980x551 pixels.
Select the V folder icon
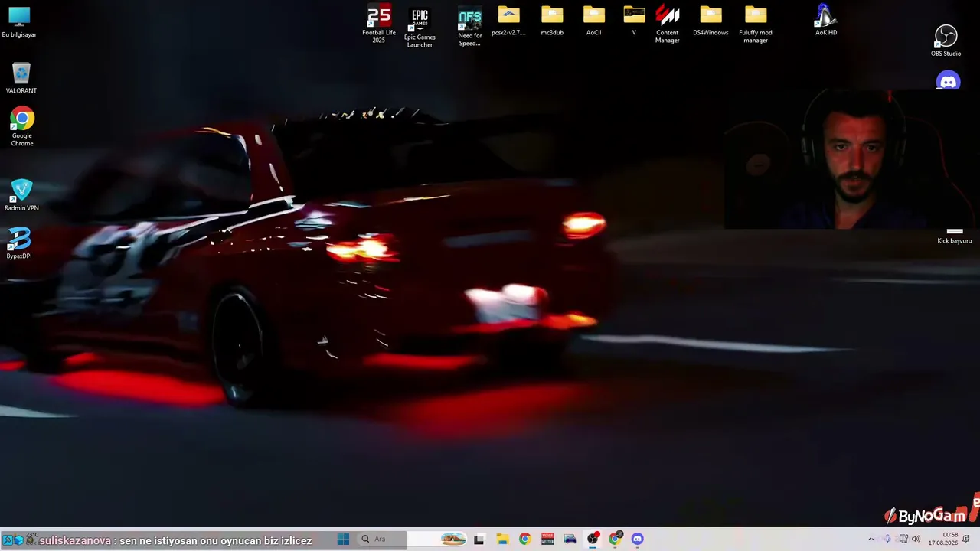coord(634,21)
